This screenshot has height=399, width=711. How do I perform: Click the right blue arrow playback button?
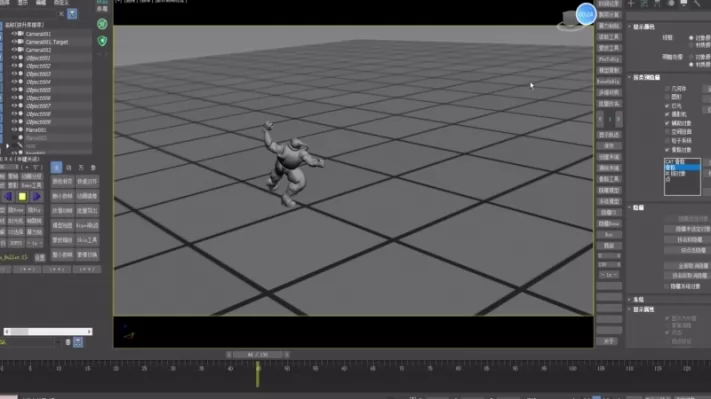click(36, 197)
